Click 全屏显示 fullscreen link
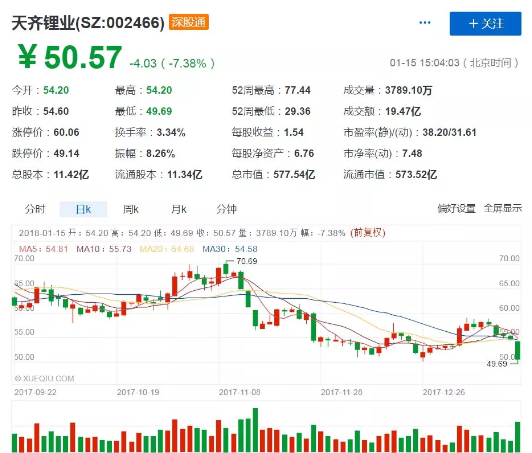The image size is (532, 453). 502,208
